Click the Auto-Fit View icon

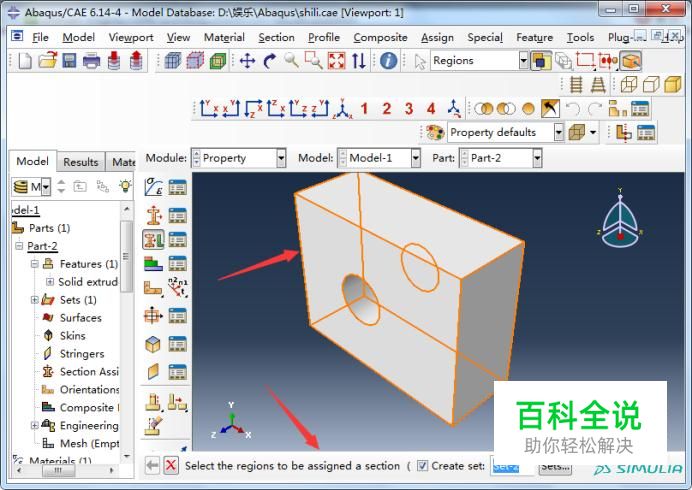(x=337, y=60)
